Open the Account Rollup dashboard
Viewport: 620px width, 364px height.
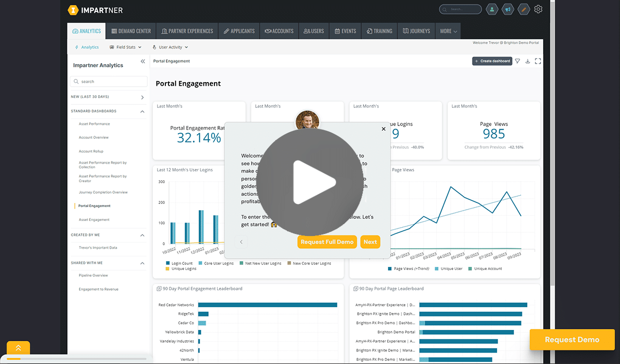[x=91, y=151]
